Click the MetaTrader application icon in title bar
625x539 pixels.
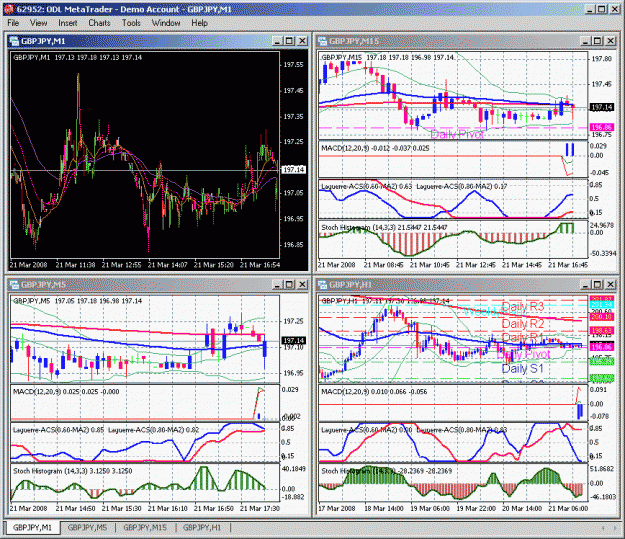coord(9,9)
